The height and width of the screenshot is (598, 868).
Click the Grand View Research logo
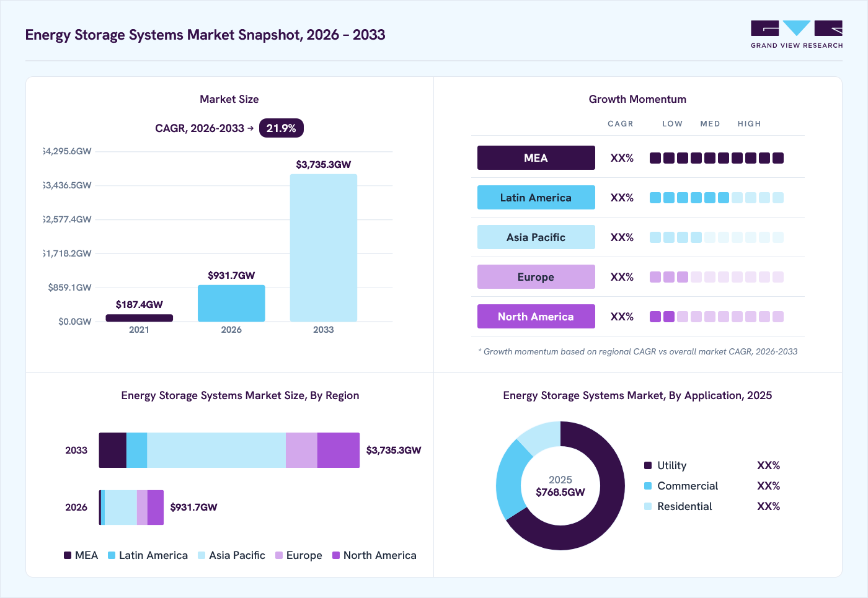click(797, 35)
